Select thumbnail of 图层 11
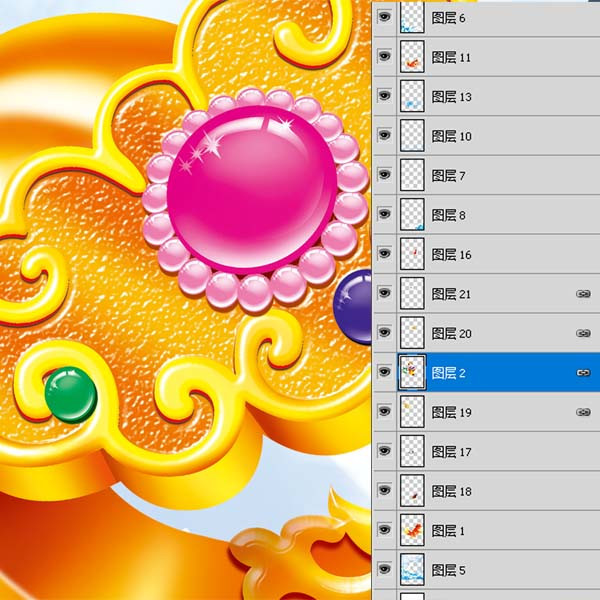This screenshot has height=600, width=600. tap(412, 57)
